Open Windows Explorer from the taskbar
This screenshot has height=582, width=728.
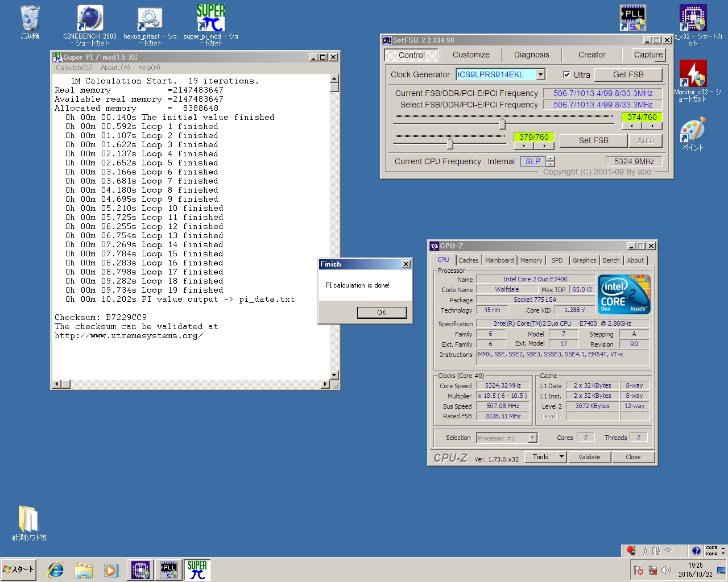83,570
